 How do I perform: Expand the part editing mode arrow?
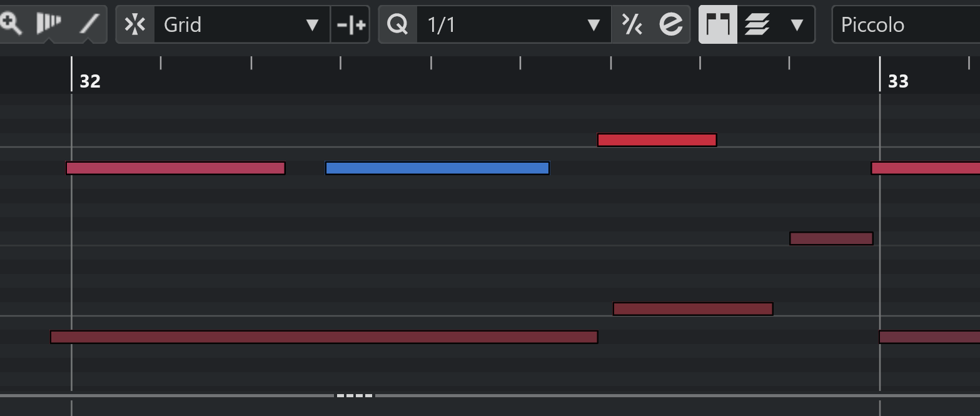pyautogui.click(x=797, y=24)
